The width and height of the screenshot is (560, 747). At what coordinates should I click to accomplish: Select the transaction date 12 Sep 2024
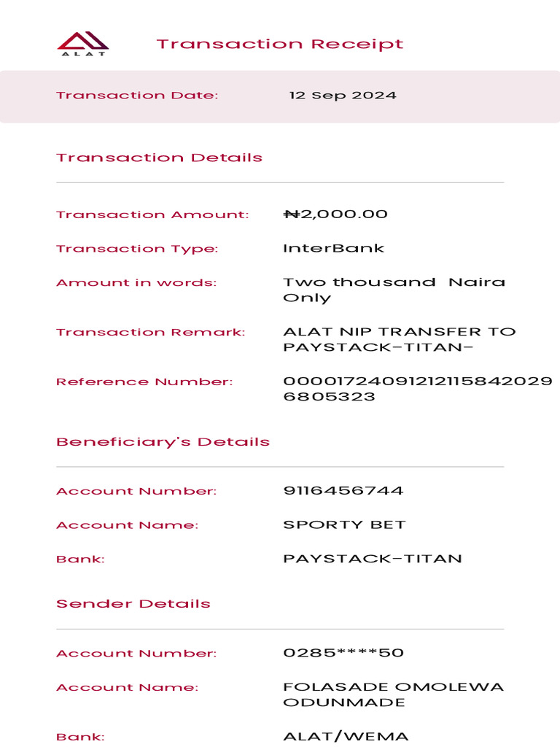point(343,96)
